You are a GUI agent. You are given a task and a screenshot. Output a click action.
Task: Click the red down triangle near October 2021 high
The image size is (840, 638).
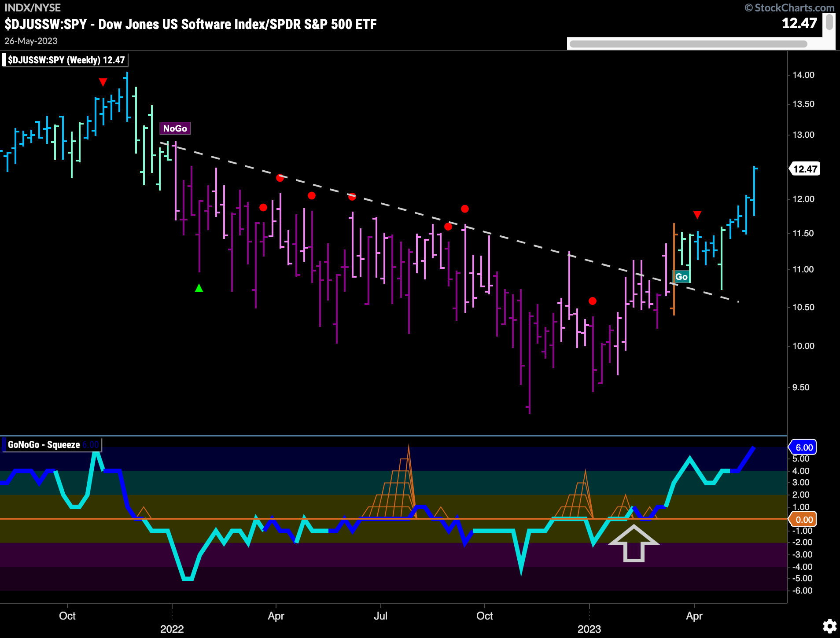[103, 82]
